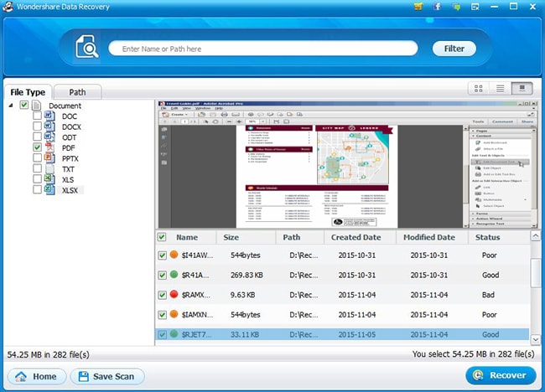Image resolution: width=545 pixels, height=392 pixels.
Task: Click red status dot of $RAMX file
Action: pos(174,295)
